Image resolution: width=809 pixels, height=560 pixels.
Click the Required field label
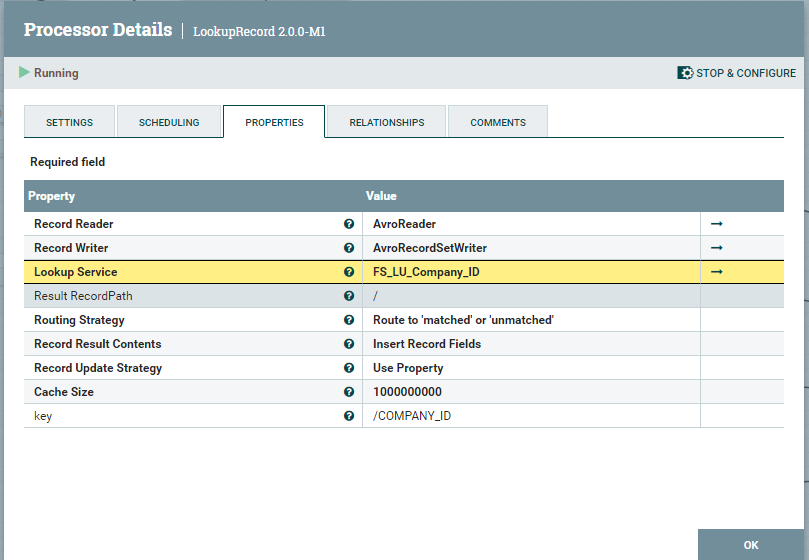pyautogui.click(x=68, y=162)
